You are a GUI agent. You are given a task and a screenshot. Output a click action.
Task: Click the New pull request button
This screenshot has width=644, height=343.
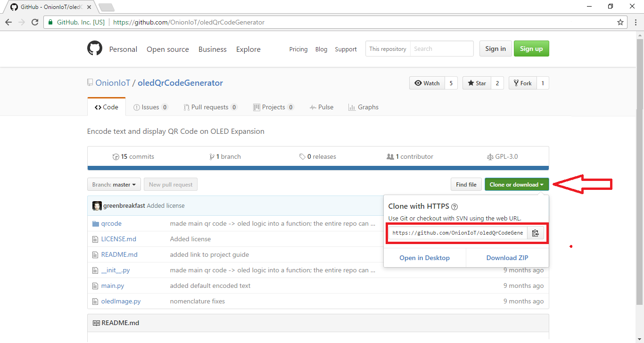pos(171,185)
